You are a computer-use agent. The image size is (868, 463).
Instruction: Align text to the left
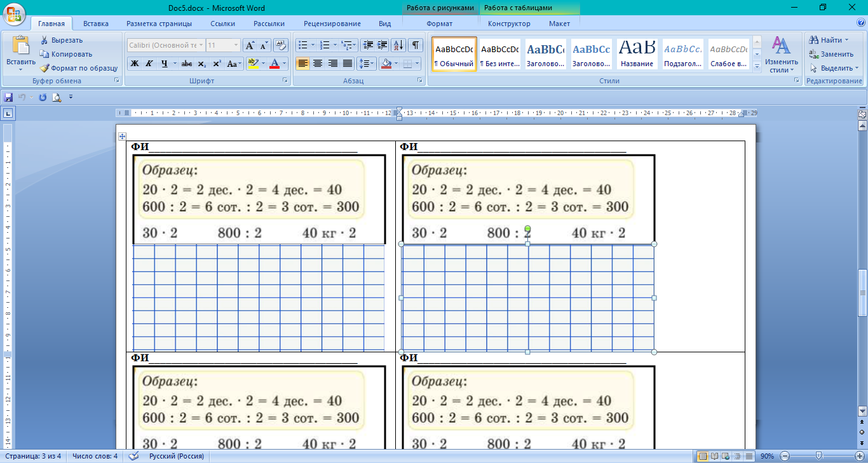302,64
